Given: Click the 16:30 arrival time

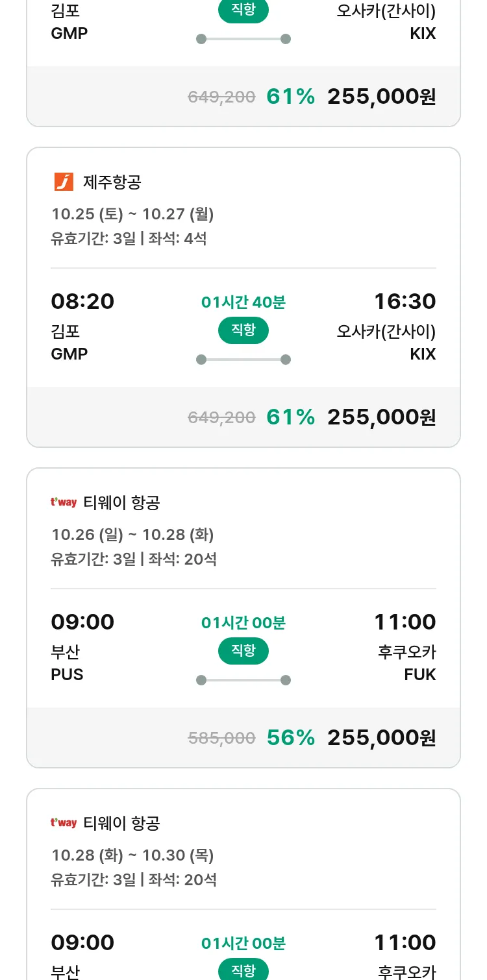Looking at the screenshot, I should [x=405, y=301].
